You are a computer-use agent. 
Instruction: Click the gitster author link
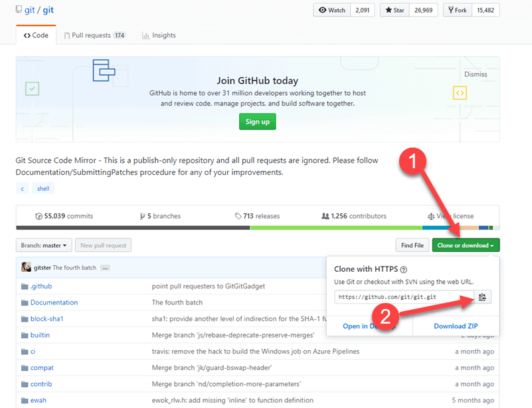pos(42,268)
